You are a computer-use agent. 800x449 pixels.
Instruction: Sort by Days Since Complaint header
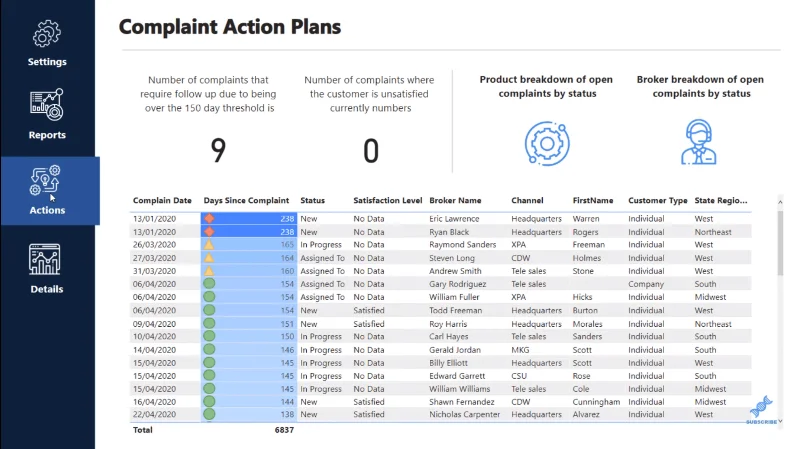[x=246, y=201]
